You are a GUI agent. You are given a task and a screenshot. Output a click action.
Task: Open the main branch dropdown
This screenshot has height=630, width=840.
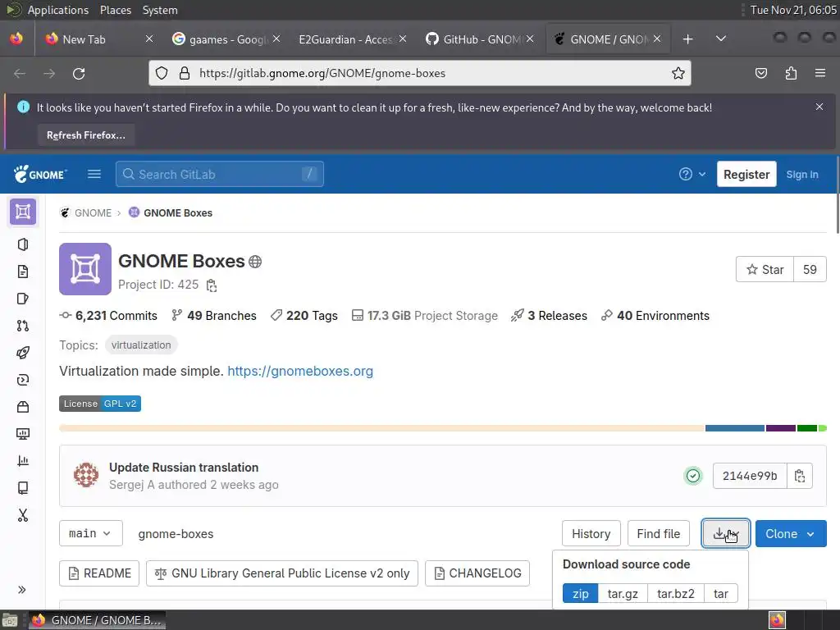click(91, 533)
